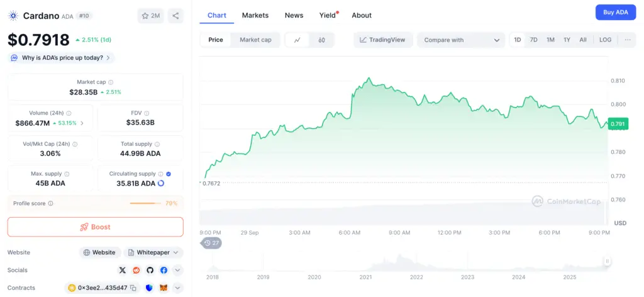The image size is (644, 297).
Task: Open the TradingView chart button
Action: [x=382, y=40]
